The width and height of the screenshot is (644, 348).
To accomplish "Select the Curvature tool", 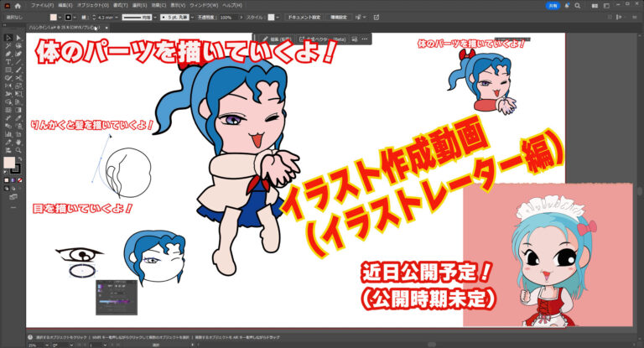I will tap(18, 54).
